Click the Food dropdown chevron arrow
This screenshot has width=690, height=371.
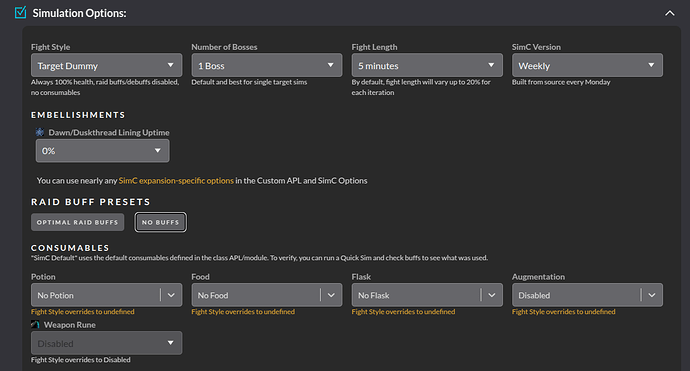(x=331, y=295)
